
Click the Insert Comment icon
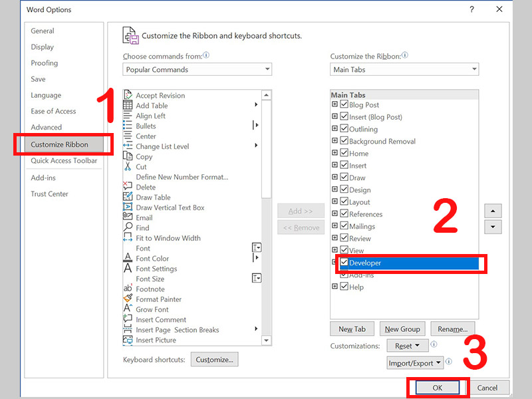point(128,319)
